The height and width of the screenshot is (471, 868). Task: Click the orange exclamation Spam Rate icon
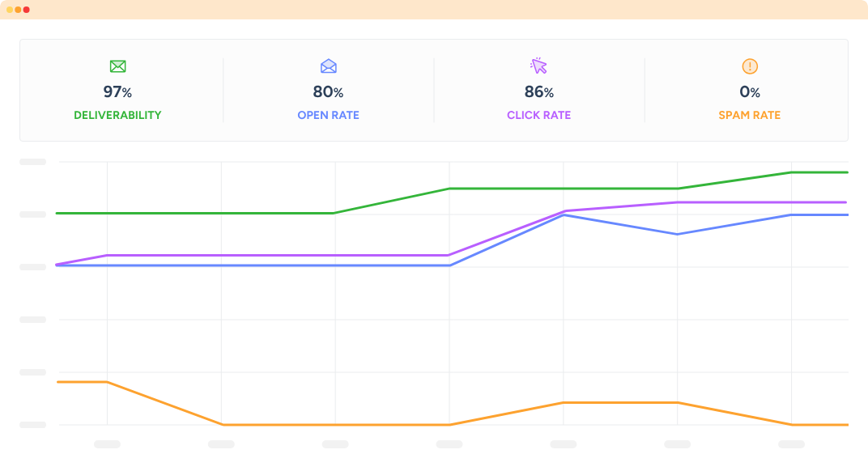click(750, 66)
